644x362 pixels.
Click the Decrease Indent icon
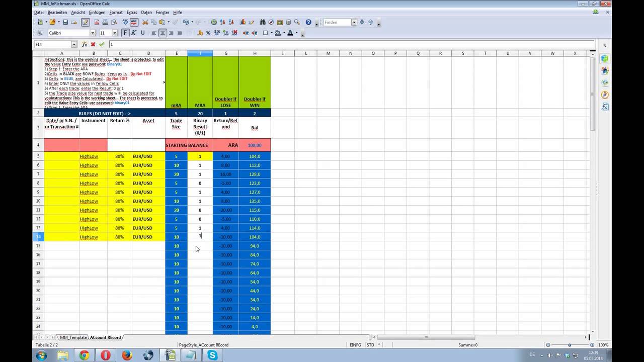tap(246, 33)
